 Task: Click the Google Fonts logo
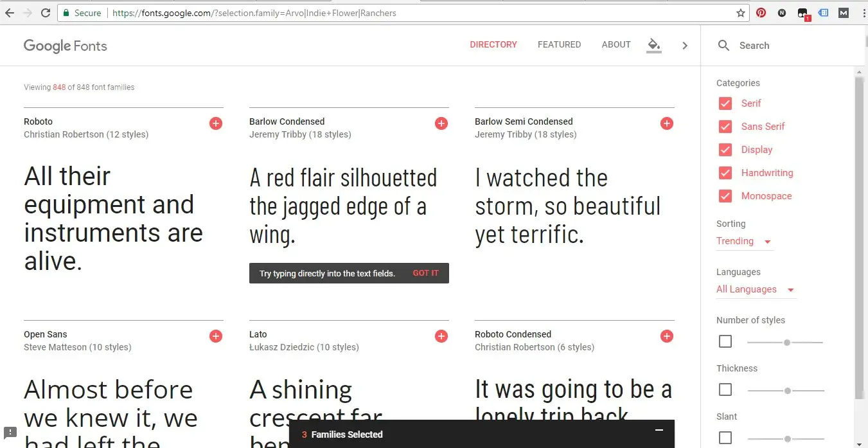[66, 46]
